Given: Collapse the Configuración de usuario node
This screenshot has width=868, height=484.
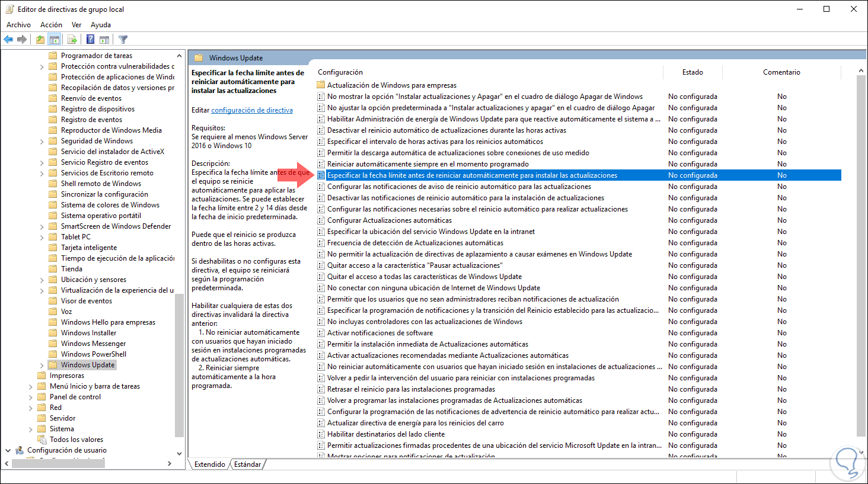Looking at the screenshot, I should [8, 450].
